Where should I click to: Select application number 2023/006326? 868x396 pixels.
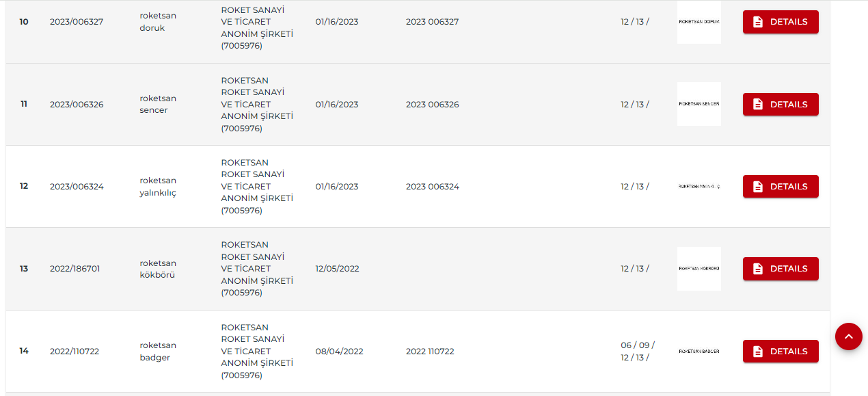pos(77,105)
